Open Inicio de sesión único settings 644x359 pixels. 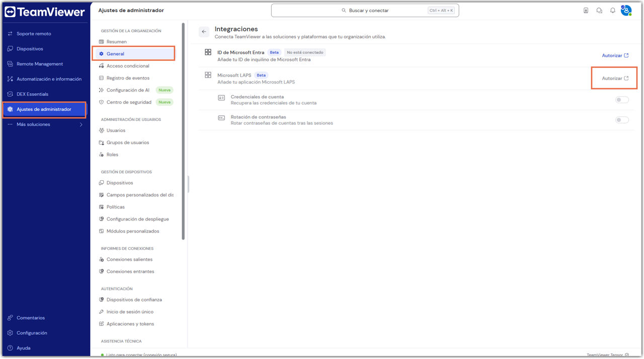coord(130,312)
